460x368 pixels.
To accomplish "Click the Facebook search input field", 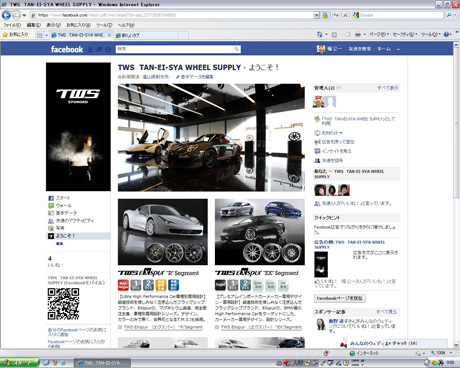I will pos(178,49).
